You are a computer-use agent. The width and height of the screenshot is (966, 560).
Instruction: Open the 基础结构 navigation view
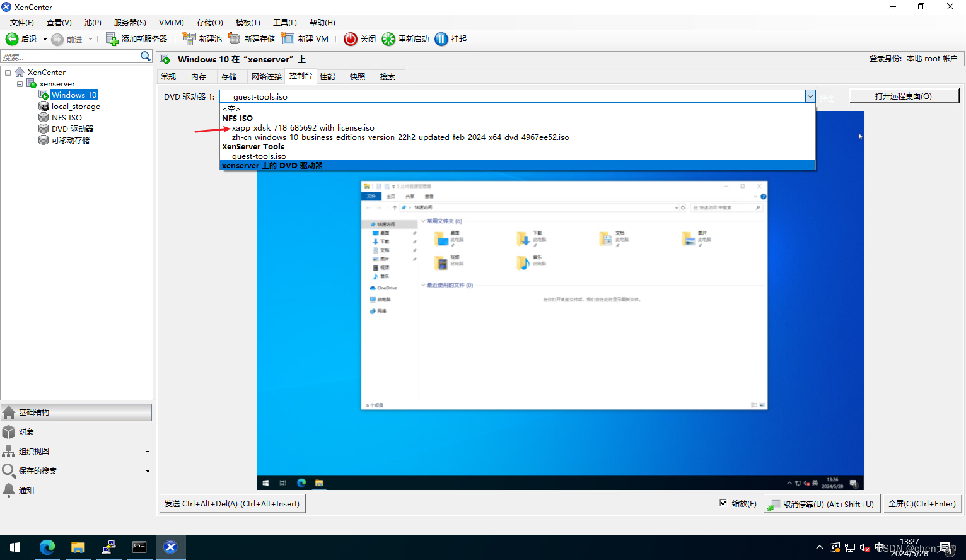click(76, 412)
